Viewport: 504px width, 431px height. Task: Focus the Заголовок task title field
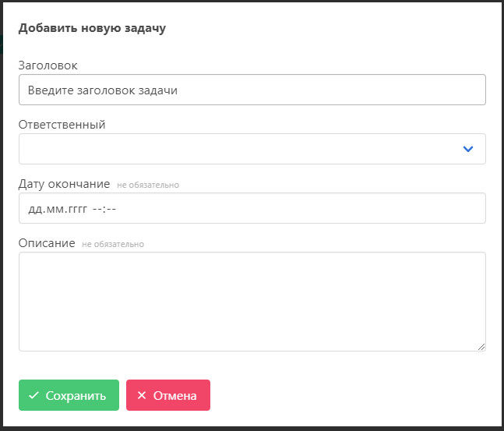pyautogui.click(x=252, y=90)
